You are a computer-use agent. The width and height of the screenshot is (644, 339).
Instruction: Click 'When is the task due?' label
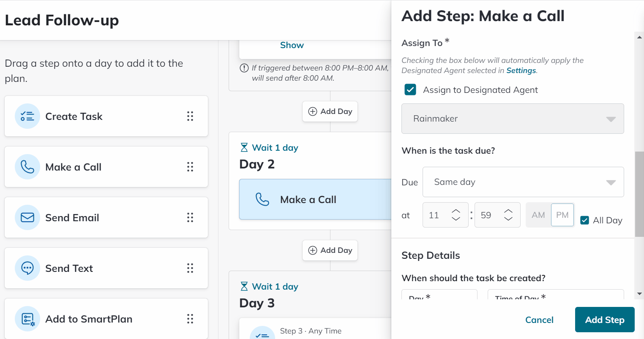pos(448,151)
